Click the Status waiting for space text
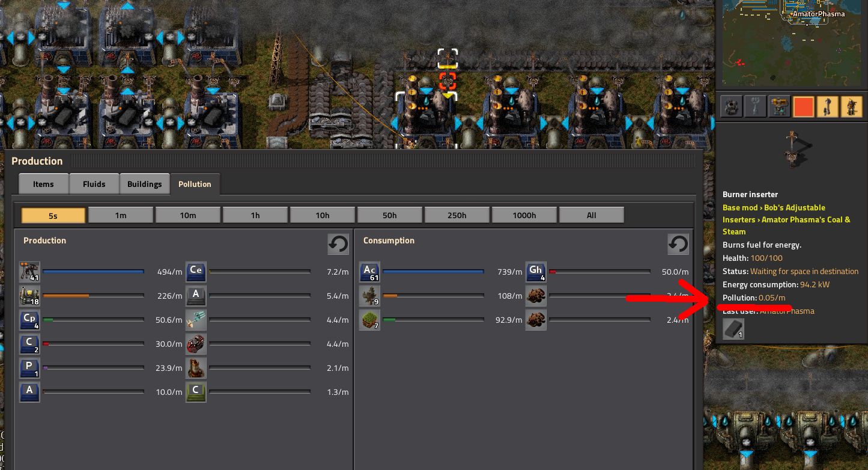868x470 pixels. 791,271
